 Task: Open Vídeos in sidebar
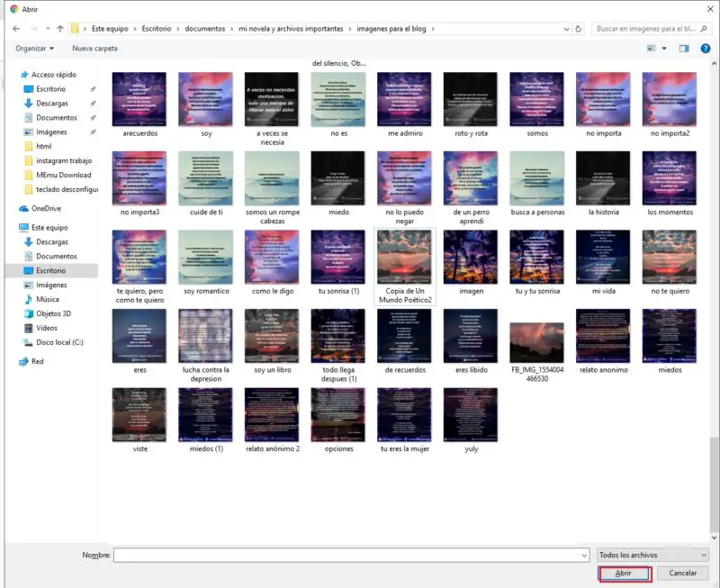click(x=47, y=328)
